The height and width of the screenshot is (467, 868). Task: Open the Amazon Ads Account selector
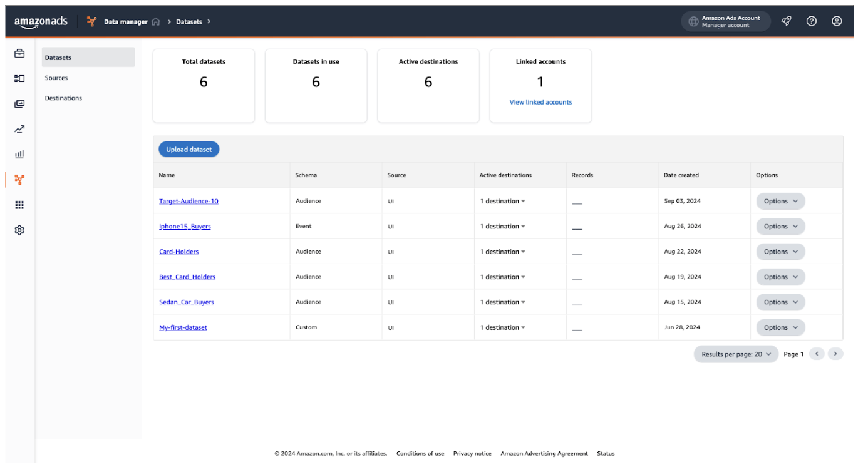(726, 21)
